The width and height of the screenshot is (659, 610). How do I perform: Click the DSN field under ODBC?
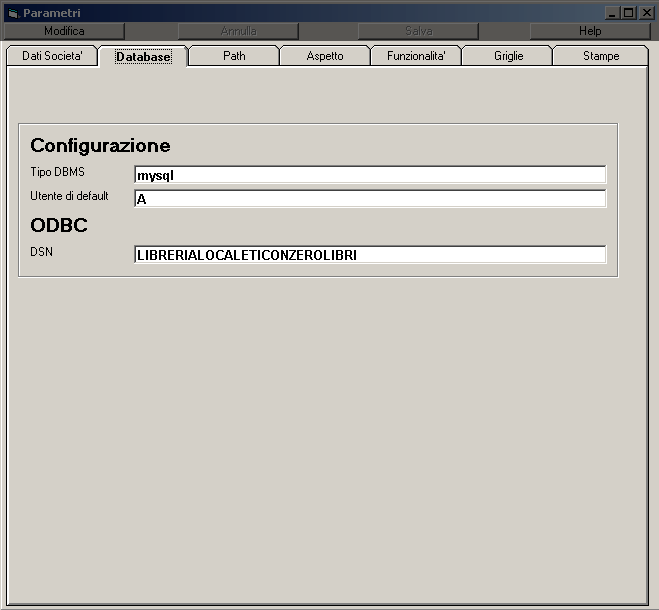point(369,255)
